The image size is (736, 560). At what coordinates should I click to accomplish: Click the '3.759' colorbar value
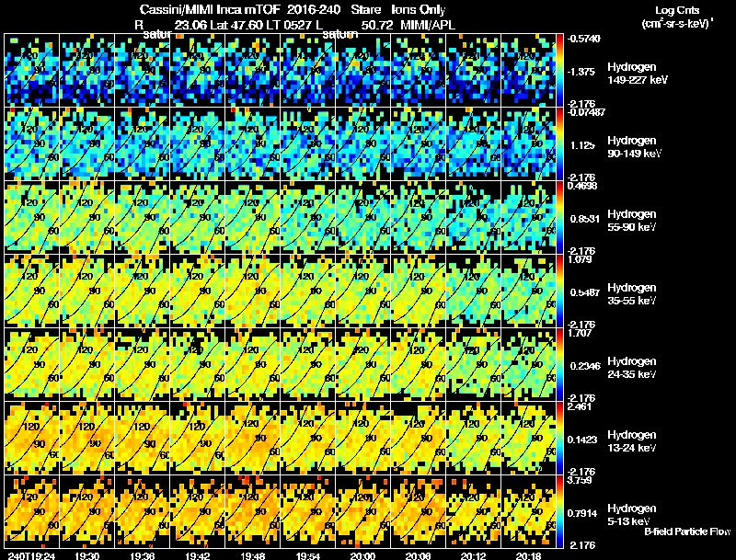click(580, 480)
